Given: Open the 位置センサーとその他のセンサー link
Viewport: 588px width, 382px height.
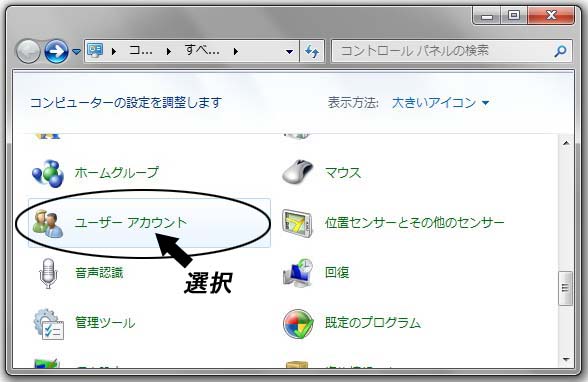Looking at the screenshot, I should pos(414,223).
